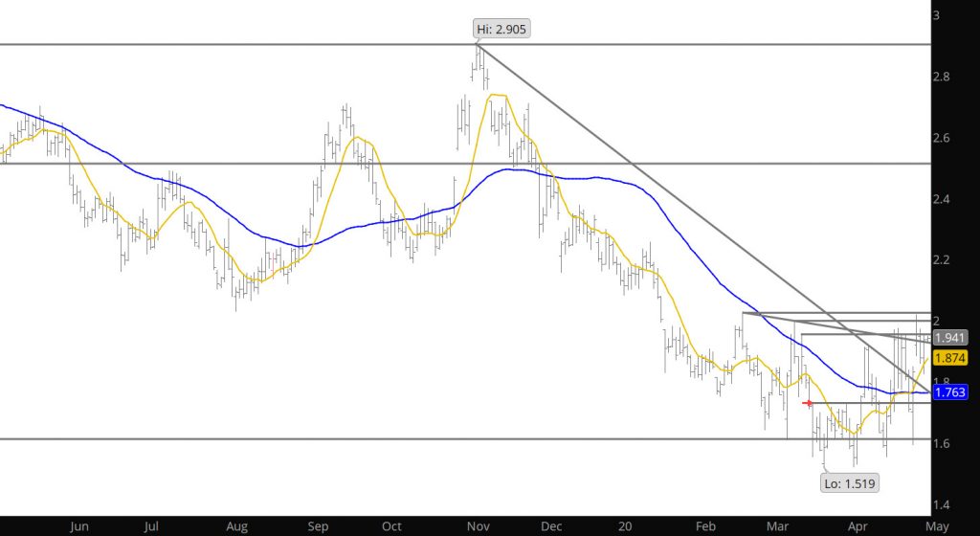Click the Hi: 2.905 price label
The width and height of the screenshot is (980, 536).
(500, 29)
